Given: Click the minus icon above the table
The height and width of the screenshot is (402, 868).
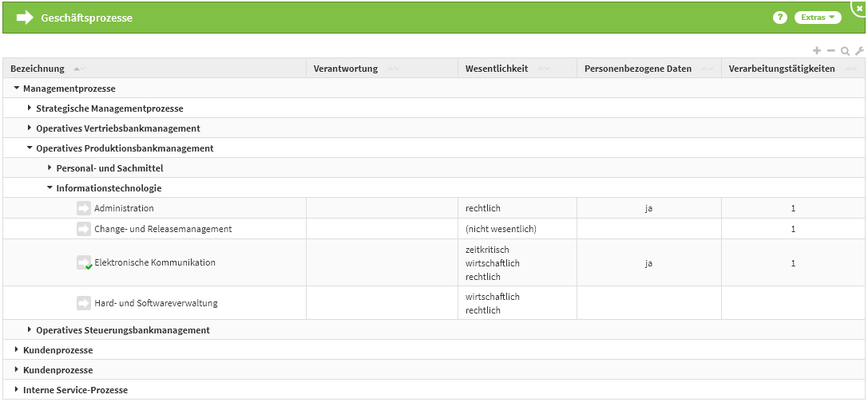Looking at the screenshot, I should (x=830, y=50).
